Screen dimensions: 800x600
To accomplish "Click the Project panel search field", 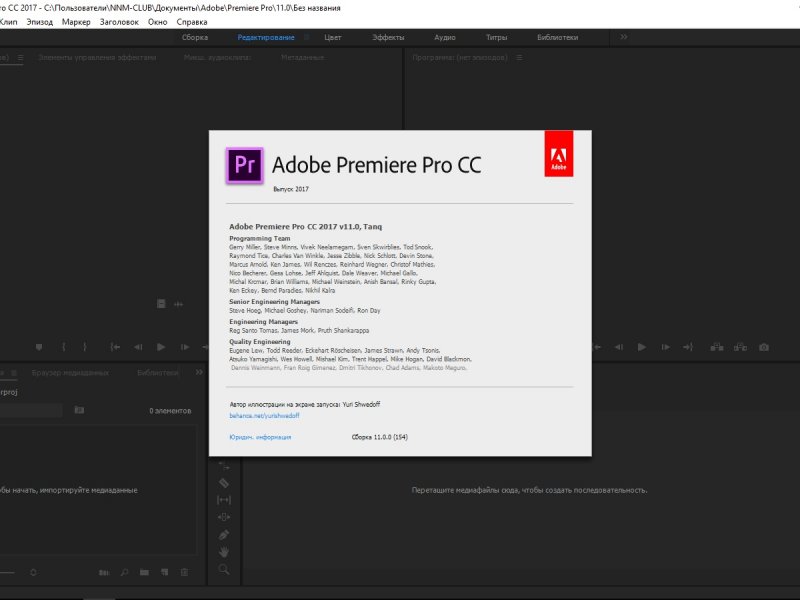I will (x=31, y=410).
